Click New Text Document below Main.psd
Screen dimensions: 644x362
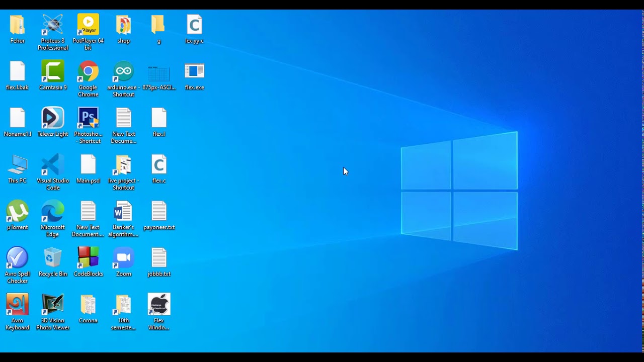click(x=88, y=211)
